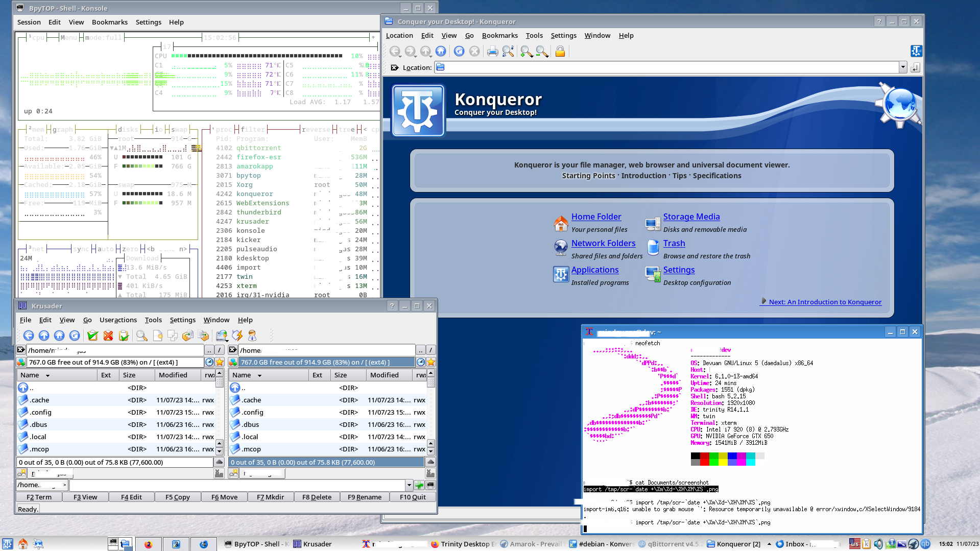Click Go button beside Konqueror location bar

coord(915,67)
